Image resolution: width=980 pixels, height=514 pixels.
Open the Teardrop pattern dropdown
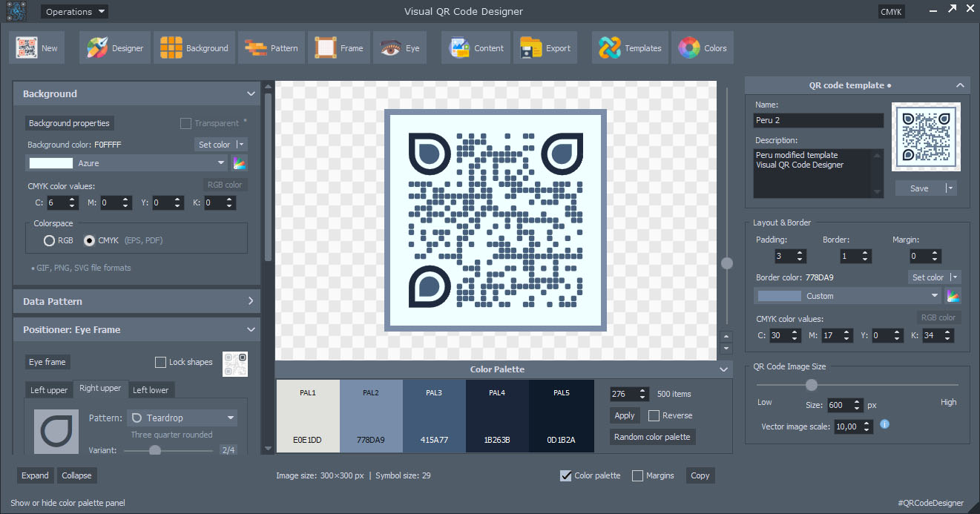(182, 418)
